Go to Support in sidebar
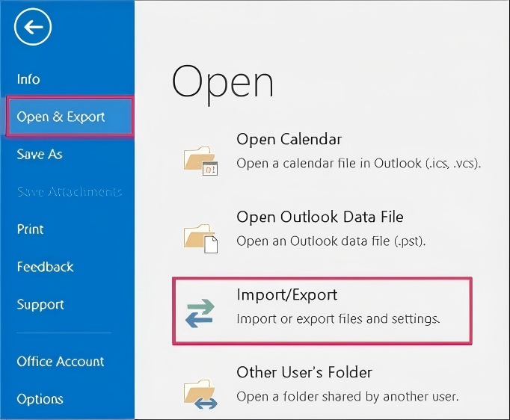 [40, 304]
